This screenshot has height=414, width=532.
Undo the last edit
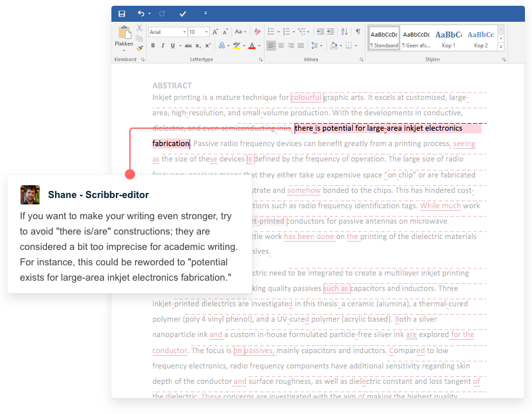[139, 13]
